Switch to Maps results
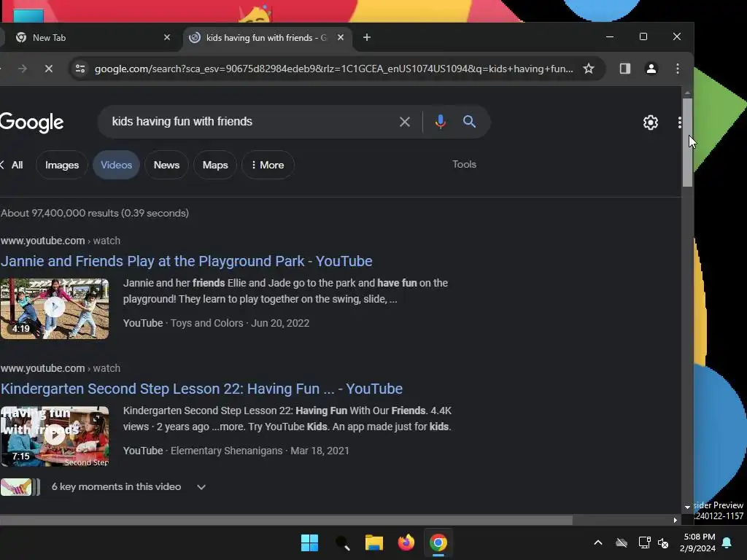This screenshot has width=747, height=560. (x=215, y=165)
